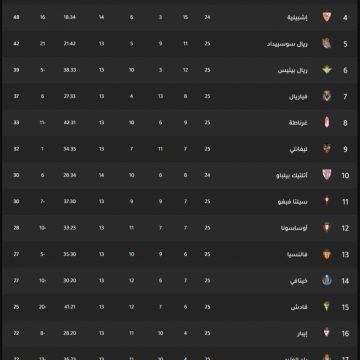Open the أتلتيك بيلباو team link
Viewport: 360px width, 360px height.
tap(292, 175)
